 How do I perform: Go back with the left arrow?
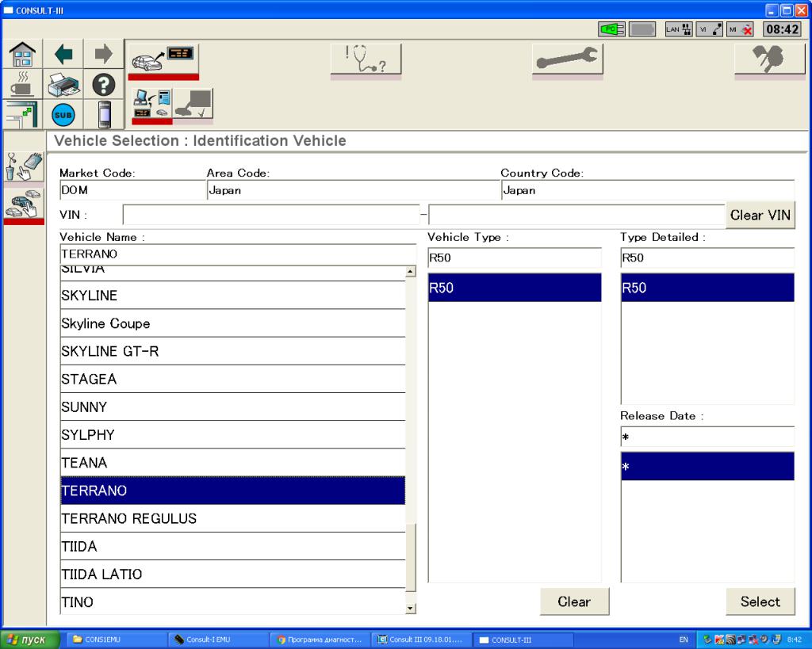(x=63, y=55)
